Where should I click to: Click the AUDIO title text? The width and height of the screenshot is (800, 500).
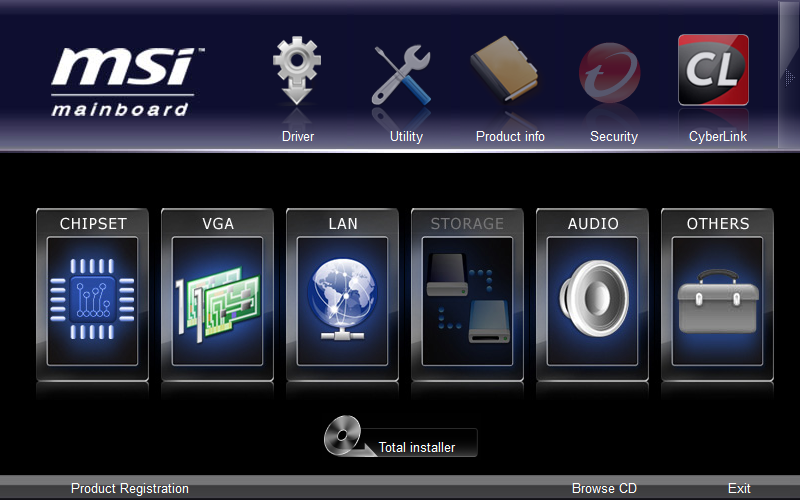(593, 223)
